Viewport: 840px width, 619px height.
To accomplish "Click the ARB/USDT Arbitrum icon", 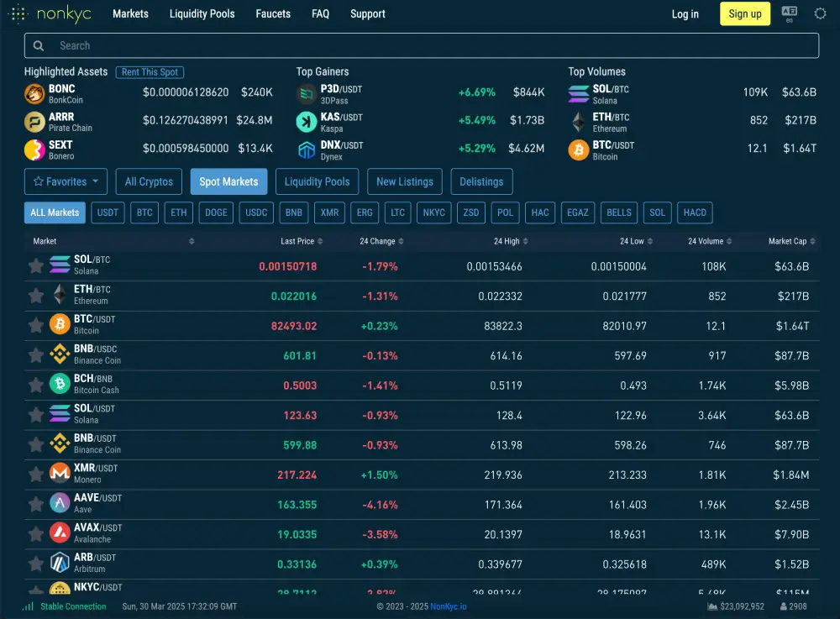I will tap(60, 563).
